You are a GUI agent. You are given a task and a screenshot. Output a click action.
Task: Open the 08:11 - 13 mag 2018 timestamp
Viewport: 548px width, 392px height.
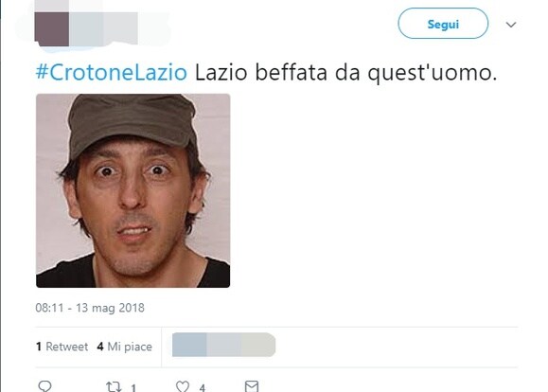click(x=90, y=308)
